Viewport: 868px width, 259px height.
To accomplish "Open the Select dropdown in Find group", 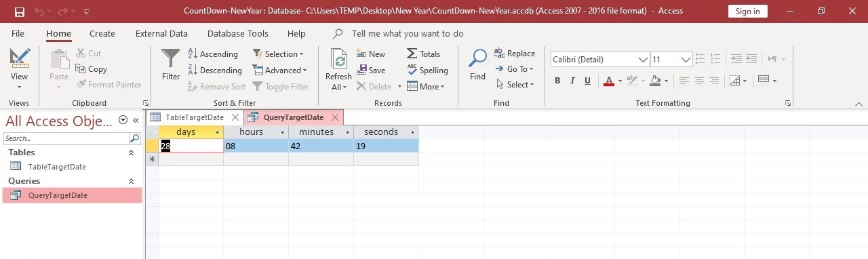I will click(x=515, y=85).
